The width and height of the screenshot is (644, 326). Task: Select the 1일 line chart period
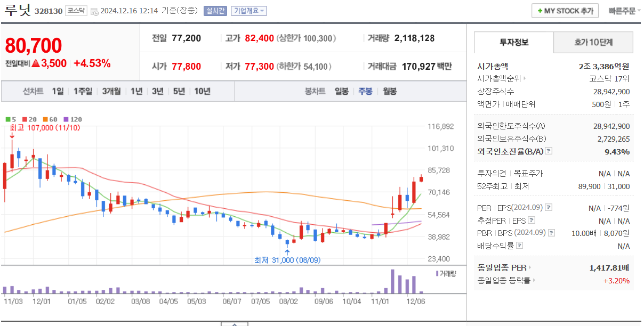point(58,91)
